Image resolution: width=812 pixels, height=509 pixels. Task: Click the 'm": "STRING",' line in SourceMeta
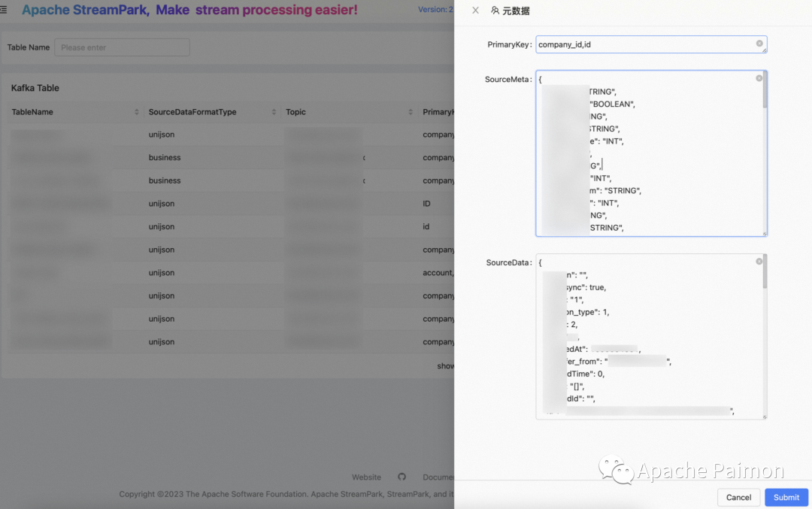pos(615,190)
